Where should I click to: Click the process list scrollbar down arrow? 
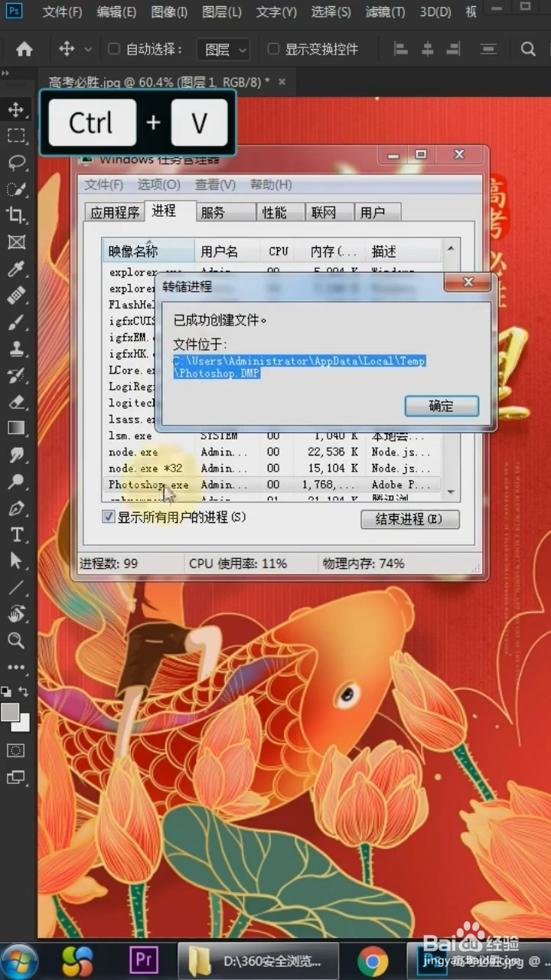tap(451, 491)
